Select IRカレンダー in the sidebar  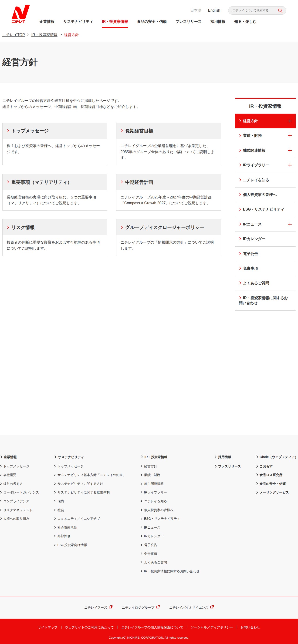pos(265,239)
